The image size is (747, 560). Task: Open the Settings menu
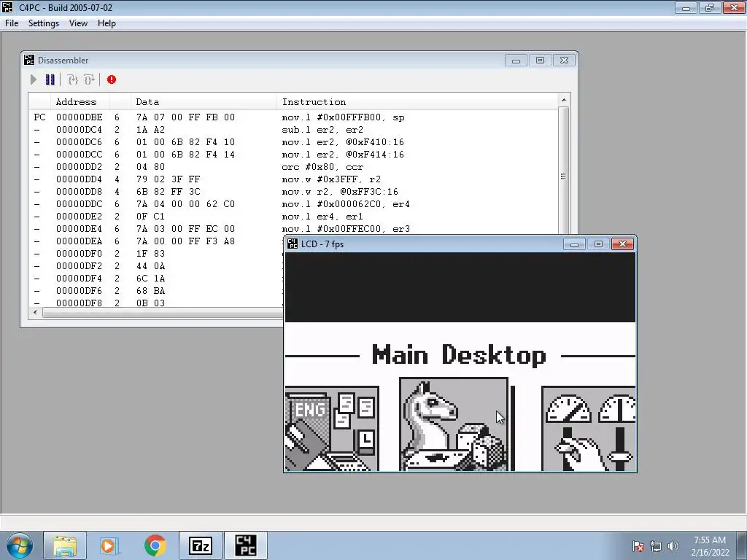pyautogui.click(x=43, y=23)
